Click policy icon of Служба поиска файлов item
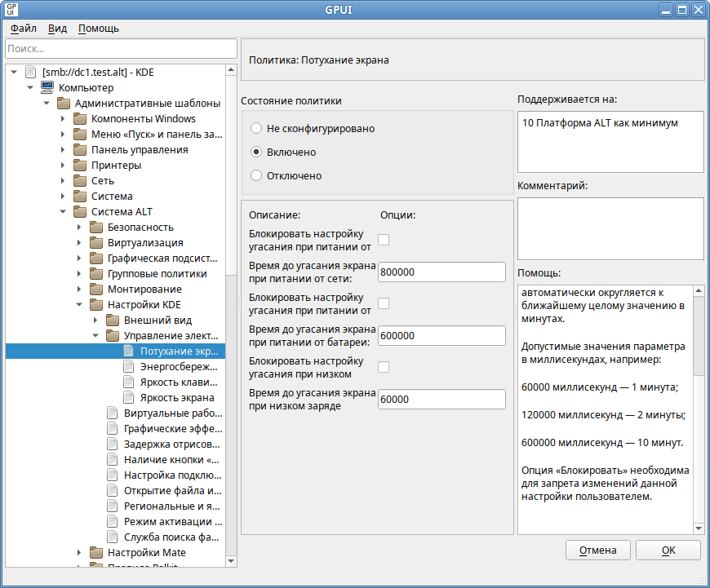The image size is (710, 588). tap(113, 537)
